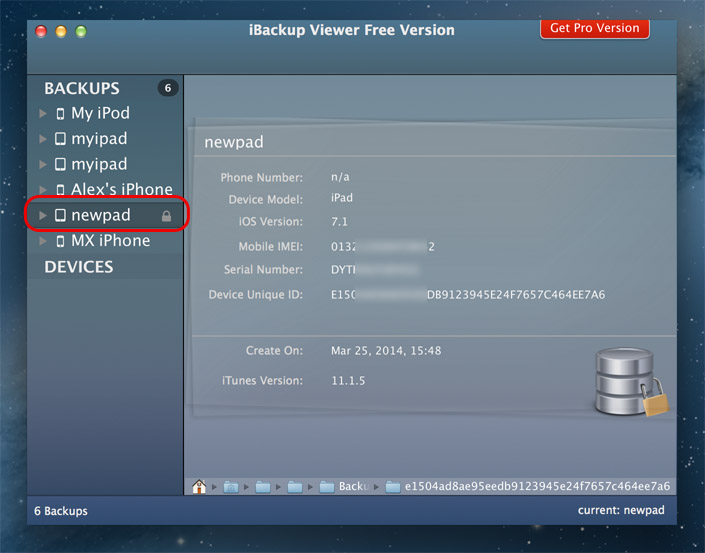Image resolution: width=705 pixels, height=553 pixels.
Task: Click the Create On date Mar 25, 2014
Action: coord(386,351)
